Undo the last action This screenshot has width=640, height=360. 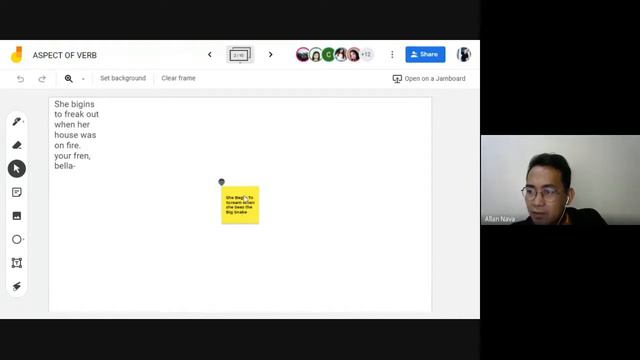click(x=20, y=79)
